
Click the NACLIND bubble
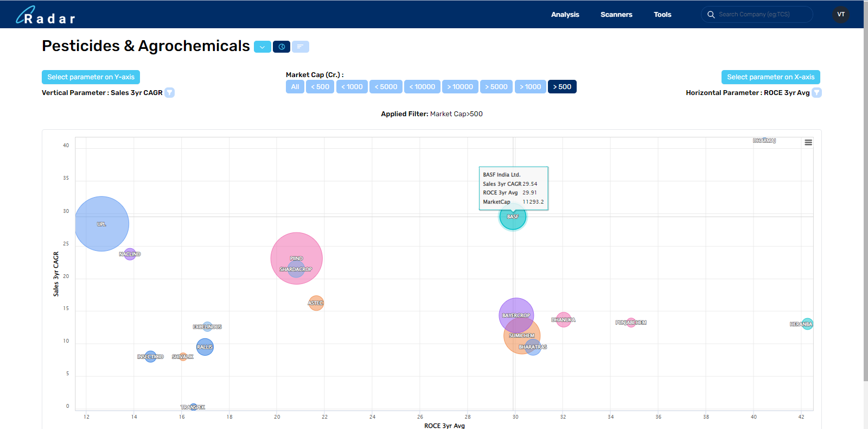pos(130,254)
